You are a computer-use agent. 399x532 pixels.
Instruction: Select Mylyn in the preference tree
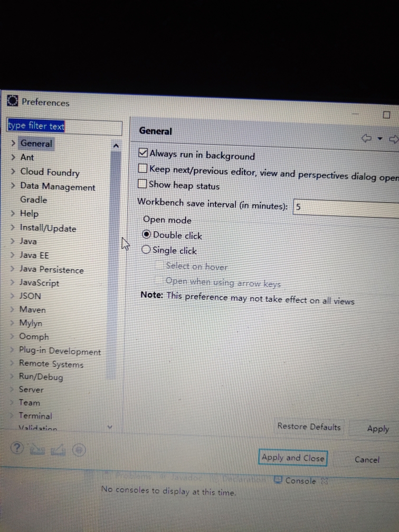pos(31,323)
